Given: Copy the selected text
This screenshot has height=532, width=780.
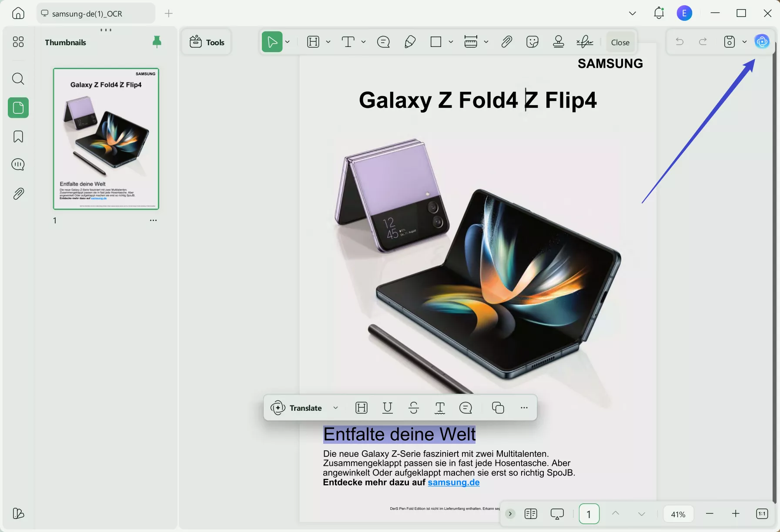Looking at the screenshot, I should coord(498,408).
